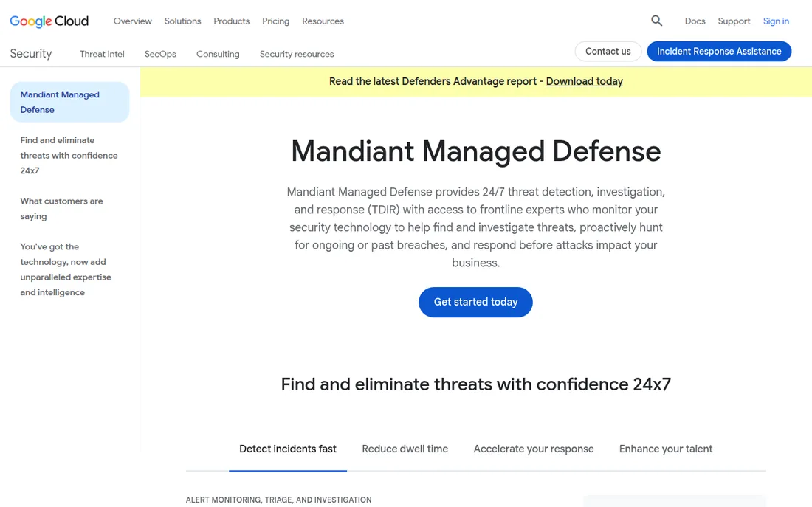Screen dimensions: 812x507
Task: Click the Security section heading
Action: pos(31,54)
